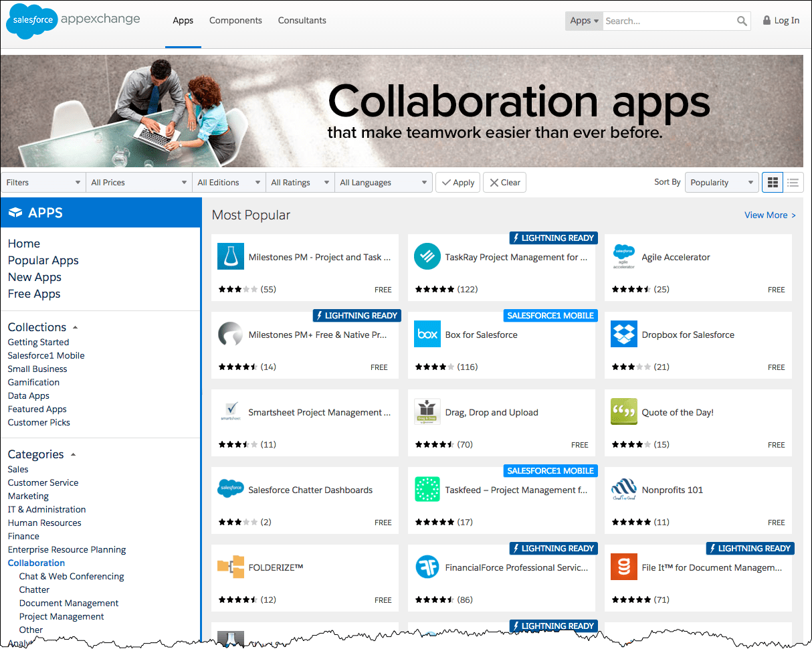Click the TaskRay app icon
Screen dimensions: 812x649
click(x=427, y=257)
